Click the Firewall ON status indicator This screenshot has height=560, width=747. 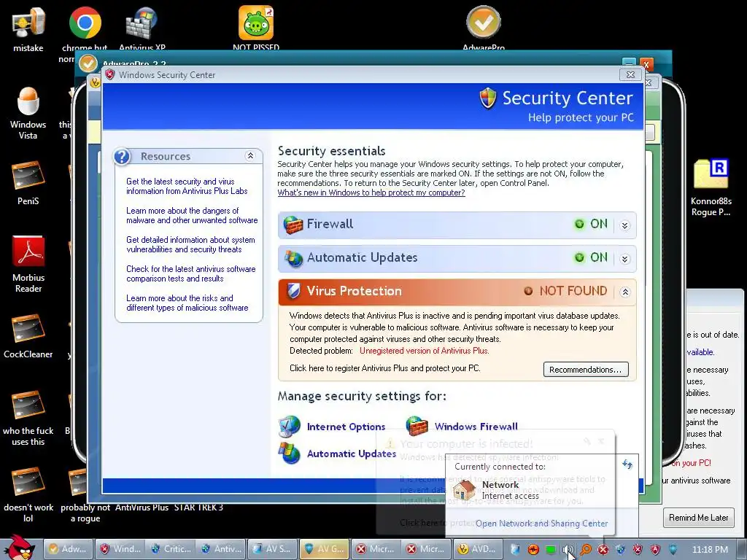pos(591,224)
